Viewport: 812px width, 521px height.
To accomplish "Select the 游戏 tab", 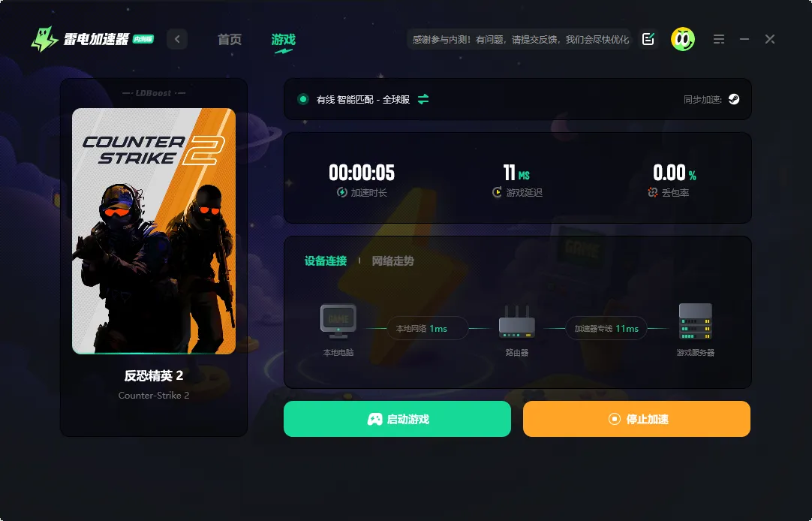I will coord(283,41).
